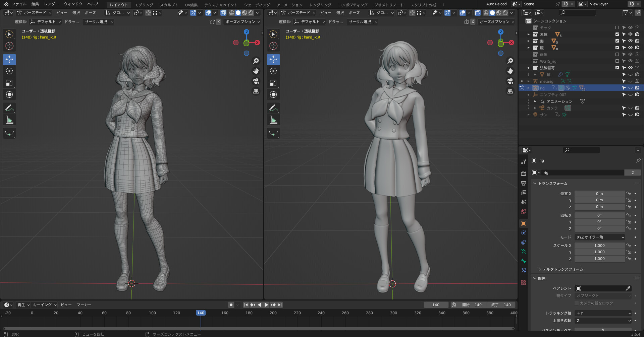This screenshot has height=337, width=644.
Task: Click the blue Z axis on left viewport gizmo
Action: (247, 32)
